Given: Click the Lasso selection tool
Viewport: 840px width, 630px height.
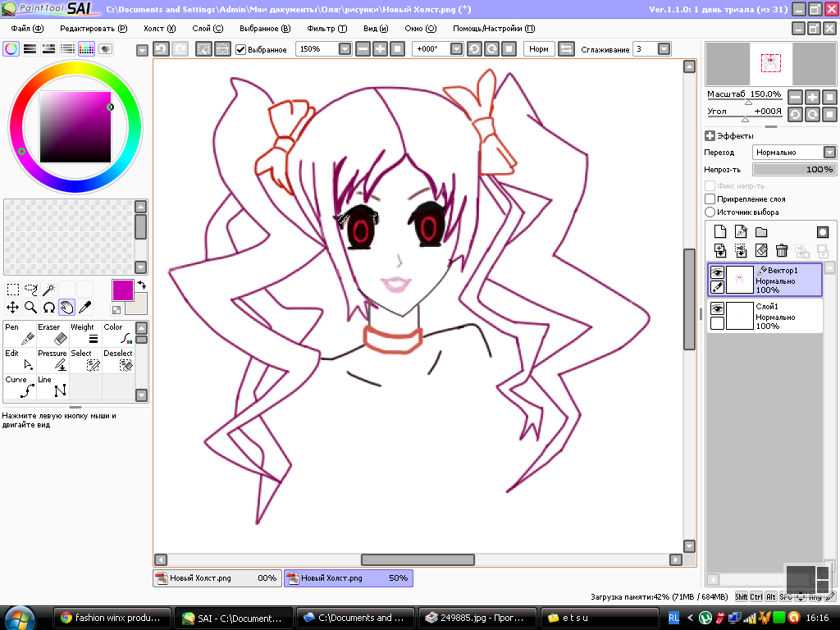Looking at the screenshot, I should coord(31,289).
